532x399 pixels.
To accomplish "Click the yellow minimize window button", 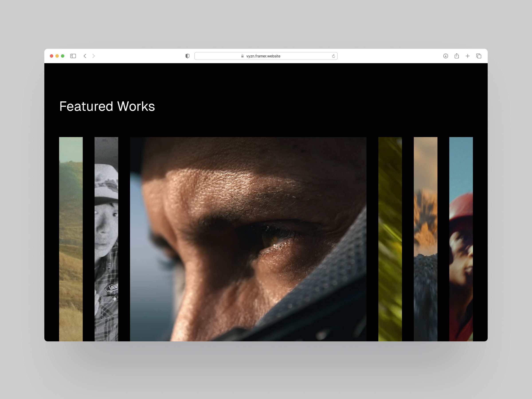I will pos(57,56).
